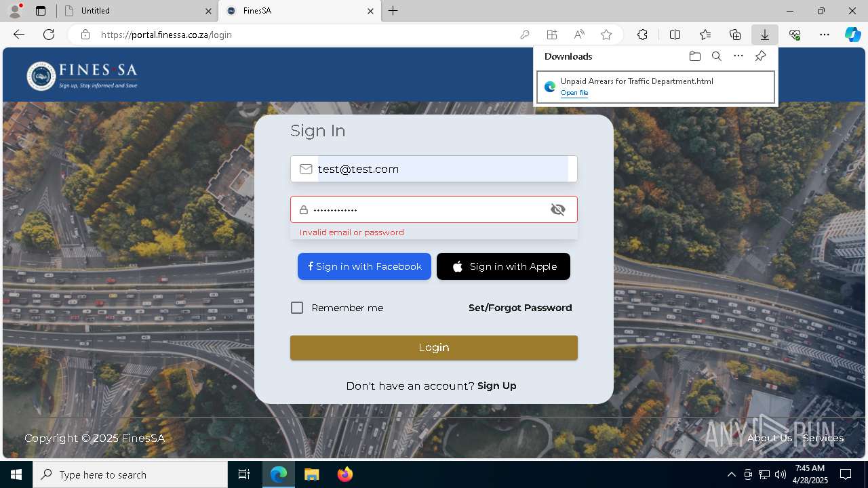
Task: Open the notification center icon
Action: [x=846, y=474]
